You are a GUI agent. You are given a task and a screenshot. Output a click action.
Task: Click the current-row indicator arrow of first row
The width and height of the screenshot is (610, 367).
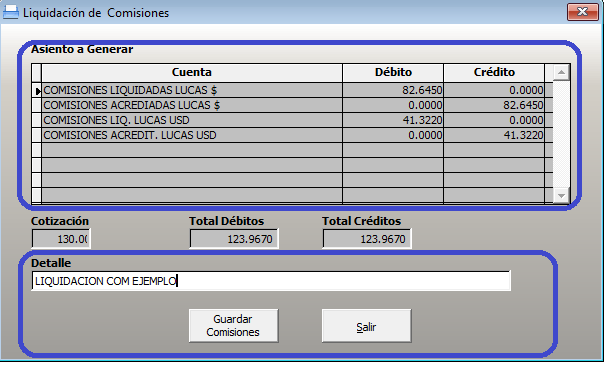37,91
